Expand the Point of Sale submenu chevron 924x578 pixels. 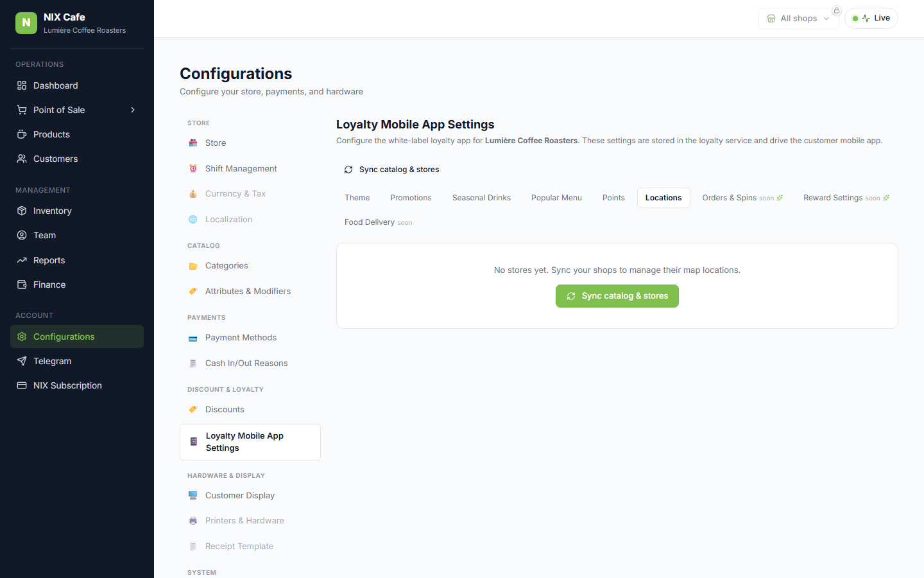tap(133, 110)
